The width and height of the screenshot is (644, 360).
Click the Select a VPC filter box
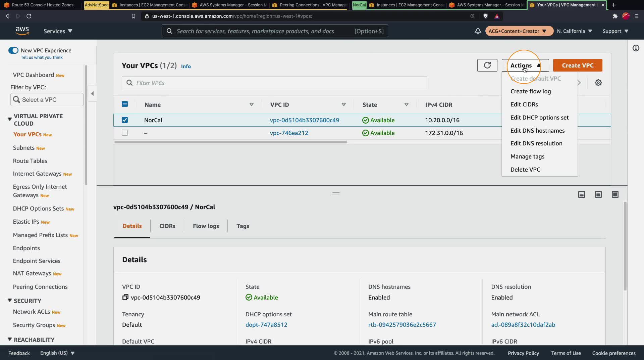47,100
